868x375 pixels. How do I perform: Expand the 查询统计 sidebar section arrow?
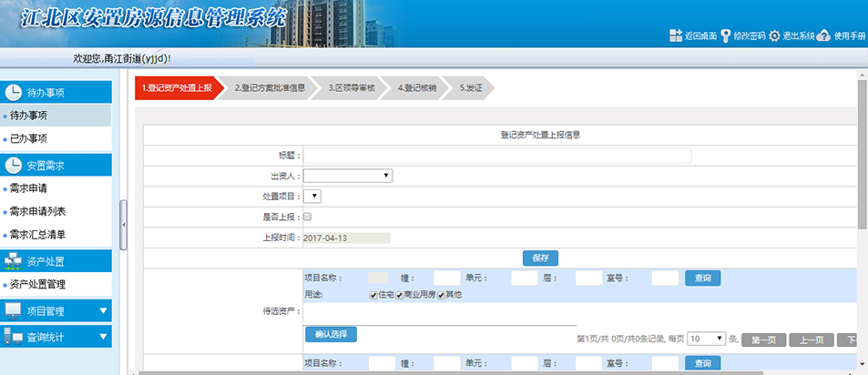point(103,337)
